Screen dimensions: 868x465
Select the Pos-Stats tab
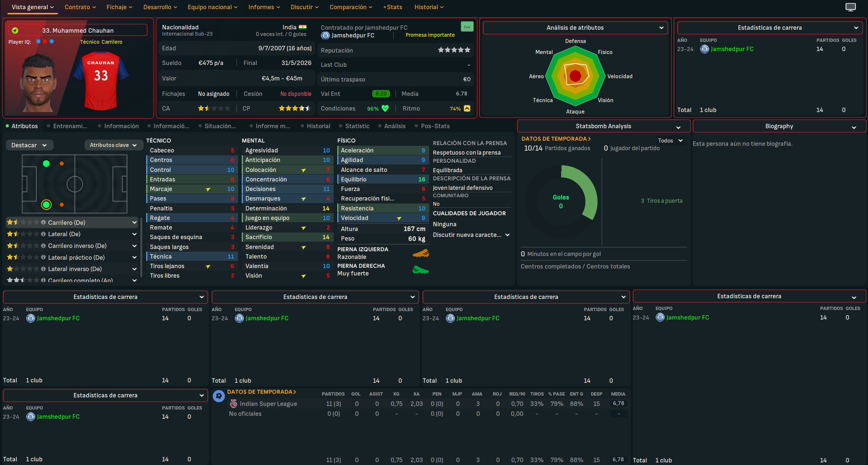pos(432,126)
